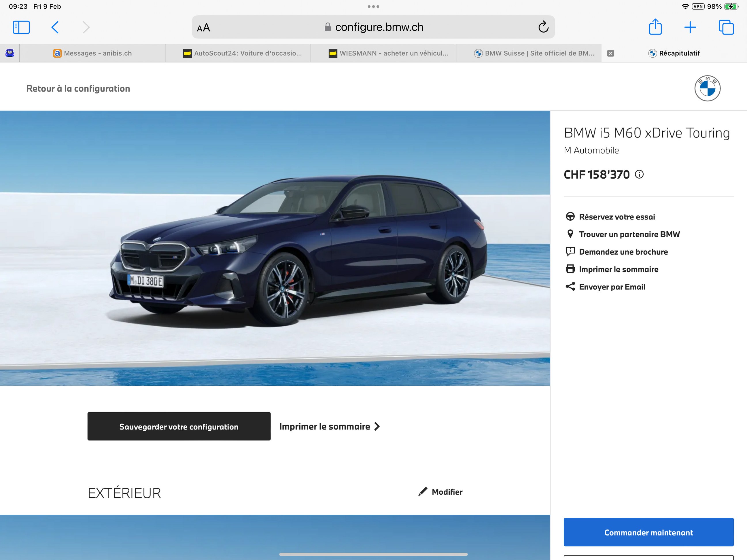Click the BMW i5 M60 xDrive Touring title

647,133
